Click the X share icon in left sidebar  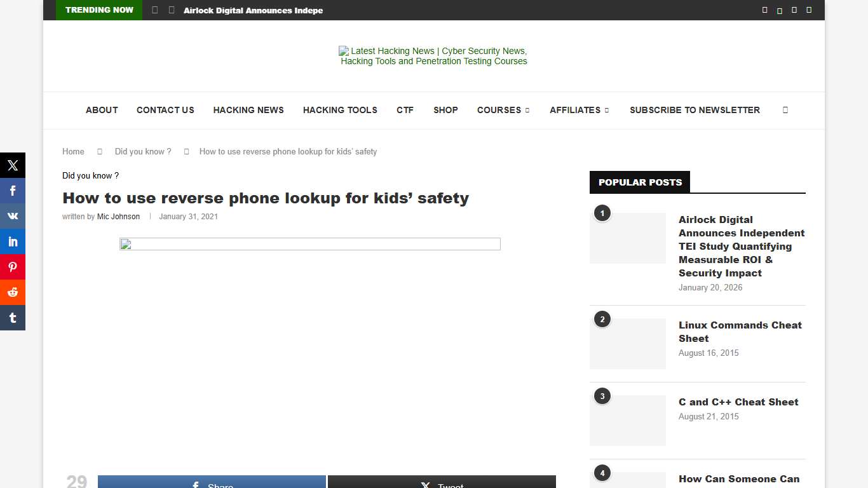13,165
